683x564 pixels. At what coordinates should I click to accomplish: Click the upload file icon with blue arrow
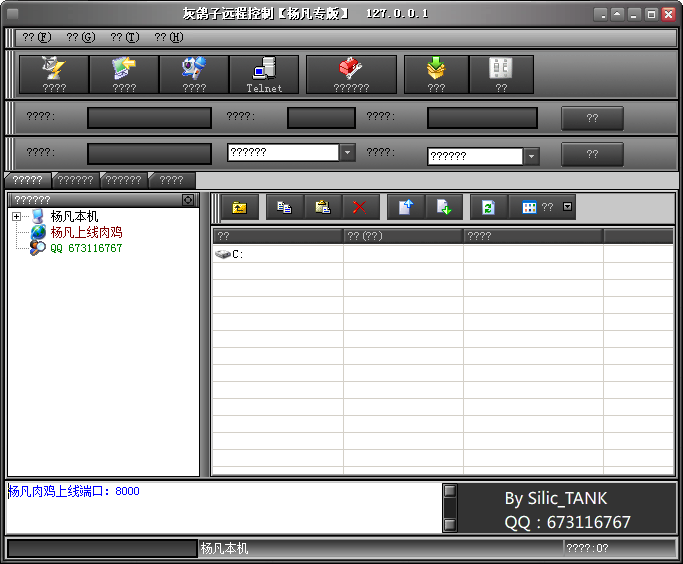pos(405,208)
